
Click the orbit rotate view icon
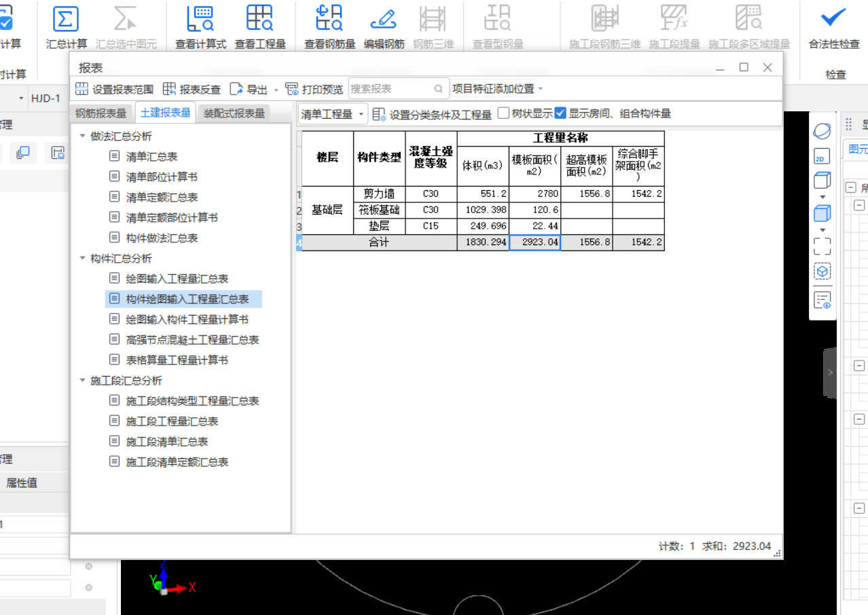click(822, 130)
